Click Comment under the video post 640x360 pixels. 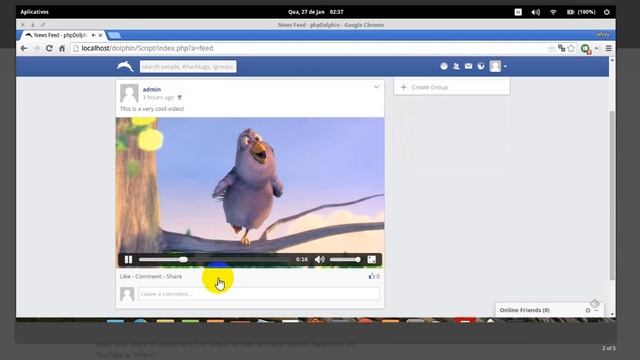point(149,276)
